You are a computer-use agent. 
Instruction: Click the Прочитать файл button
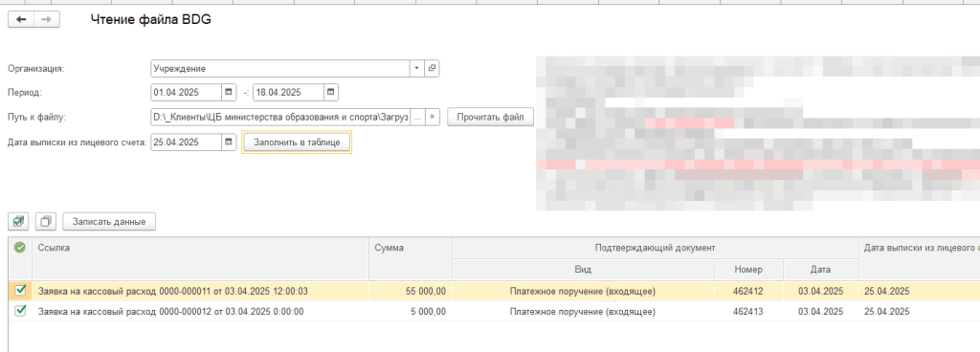tap(491, 117)
